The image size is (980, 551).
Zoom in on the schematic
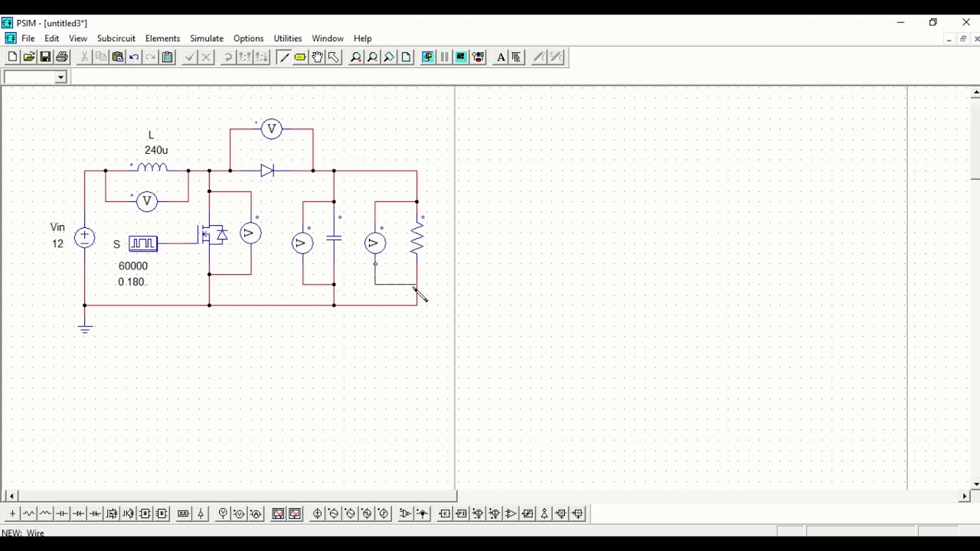[x=356, y=57]
